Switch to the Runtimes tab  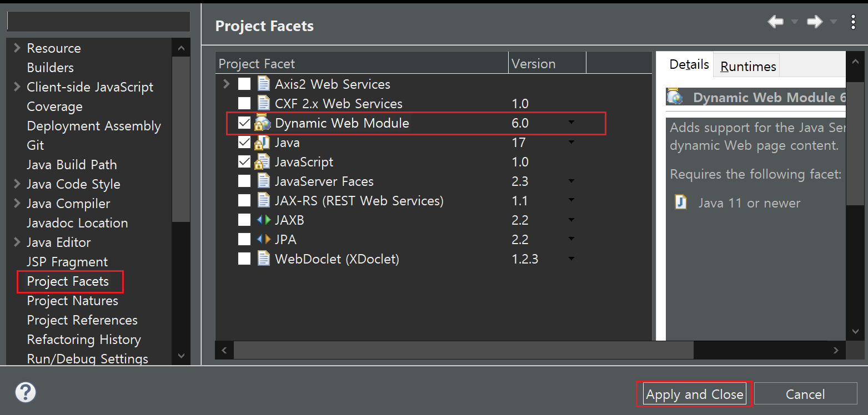[747, 66]
